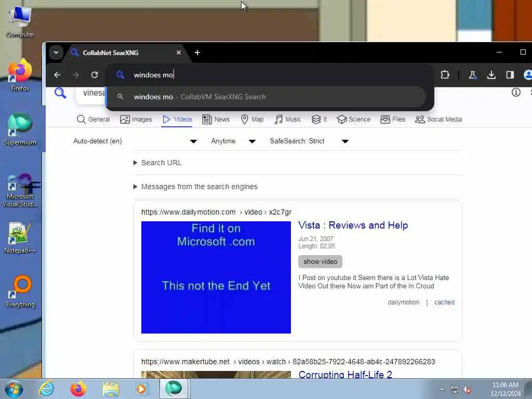532x399 pixels.
Task: Open the Computer desktop icon
Action: [20, 22]
